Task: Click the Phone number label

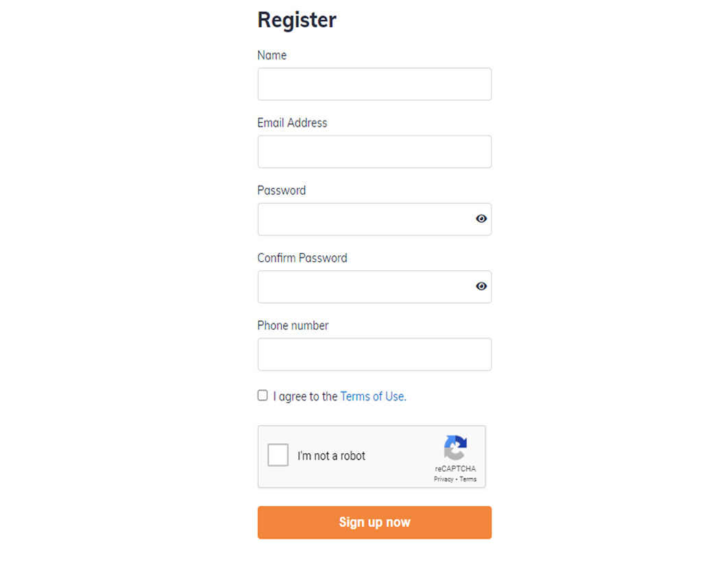Action: tap(293, 325)
